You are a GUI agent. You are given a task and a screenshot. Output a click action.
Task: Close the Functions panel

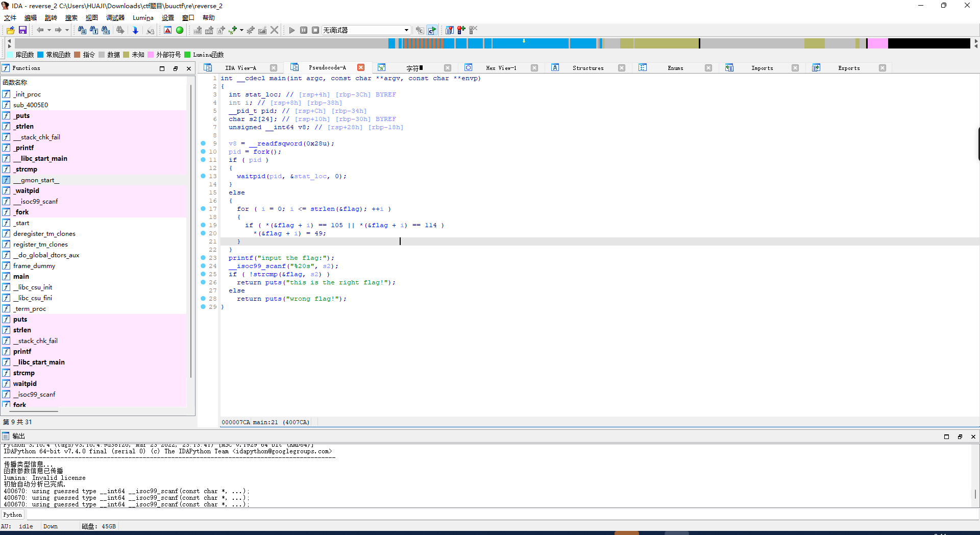click(x=189, y=68)
